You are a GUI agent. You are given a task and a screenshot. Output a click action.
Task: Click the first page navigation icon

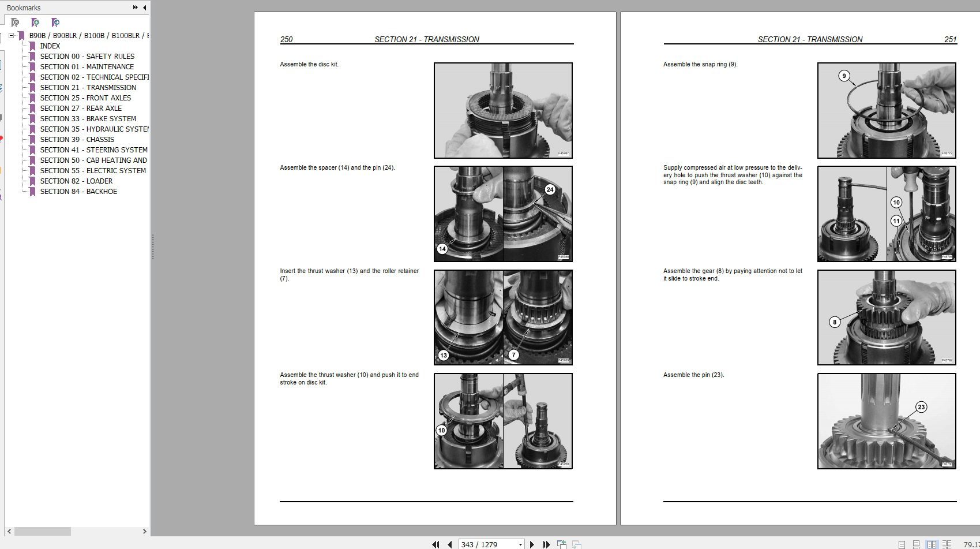click(436, 543)
